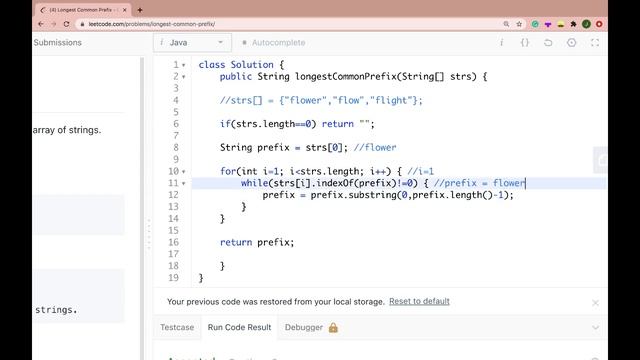Open editor settings icon
This screenshot has height=360, width=640.
tap(571, 42)
